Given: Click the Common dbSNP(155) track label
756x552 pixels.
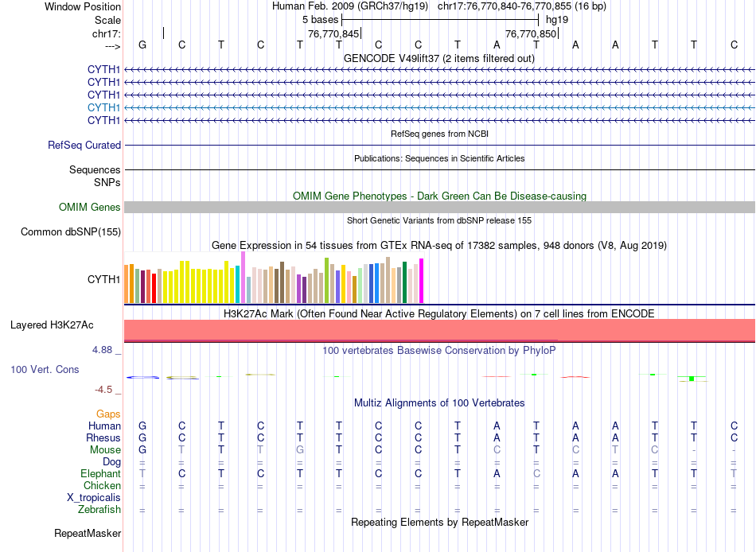Looking at the screenshot, I should pos(71,232).
